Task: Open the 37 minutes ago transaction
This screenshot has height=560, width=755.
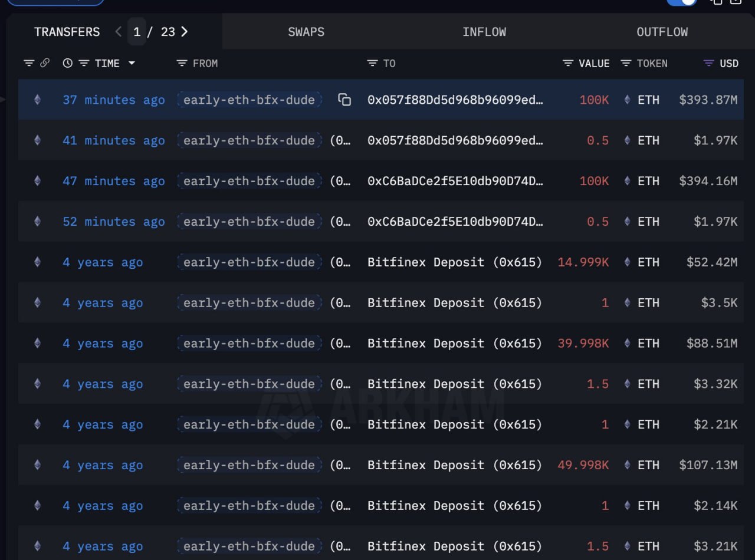Action: [x=113, y=100]
